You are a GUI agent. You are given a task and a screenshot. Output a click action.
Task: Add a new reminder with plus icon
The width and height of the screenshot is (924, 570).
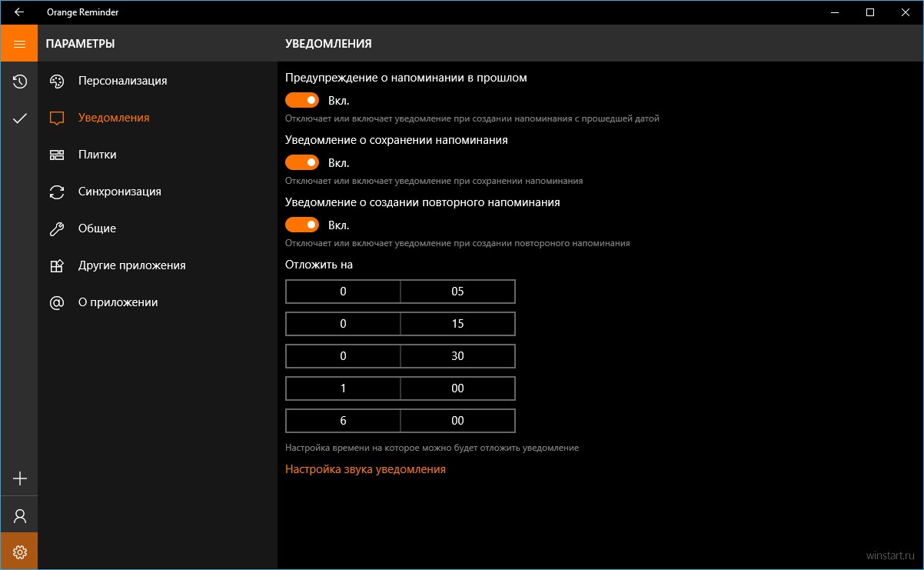tap(20, 478)
